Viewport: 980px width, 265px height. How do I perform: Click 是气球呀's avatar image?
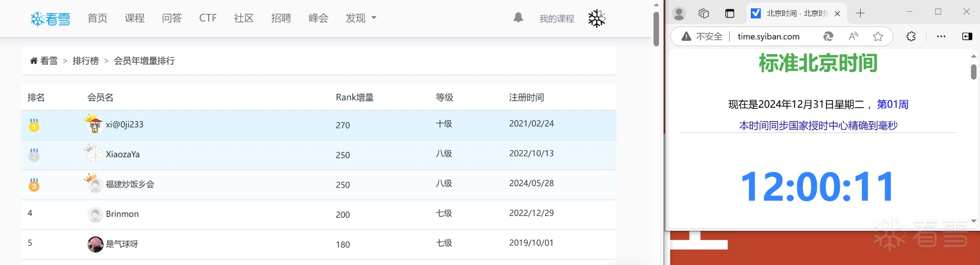pos(95,244)
